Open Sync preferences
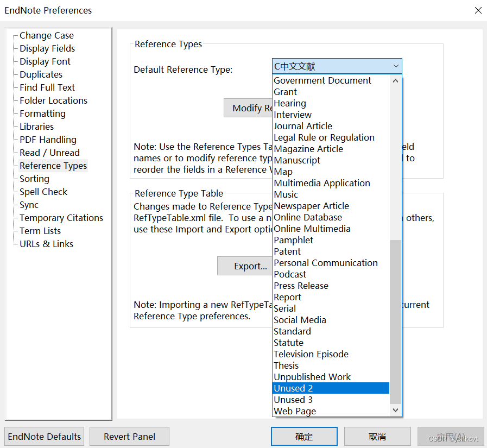 coord(29,205)
